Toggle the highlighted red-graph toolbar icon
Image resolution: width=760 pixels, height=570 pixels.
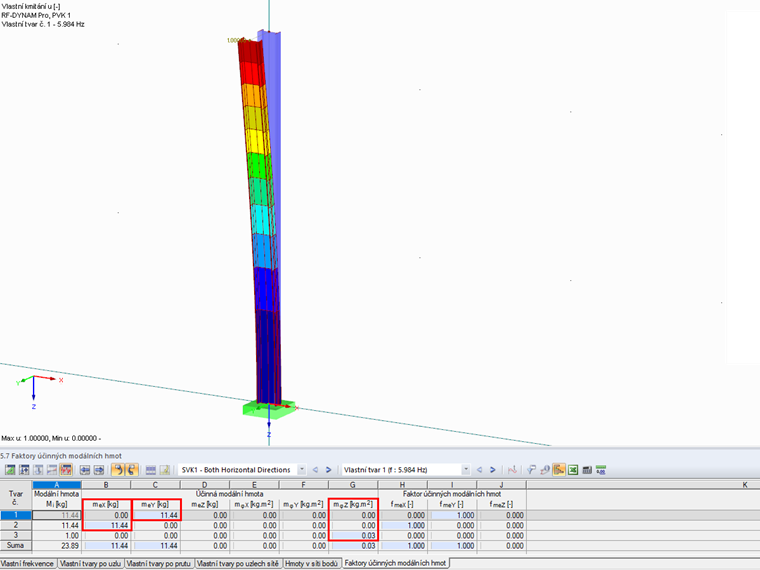click(x=66, y=470)
